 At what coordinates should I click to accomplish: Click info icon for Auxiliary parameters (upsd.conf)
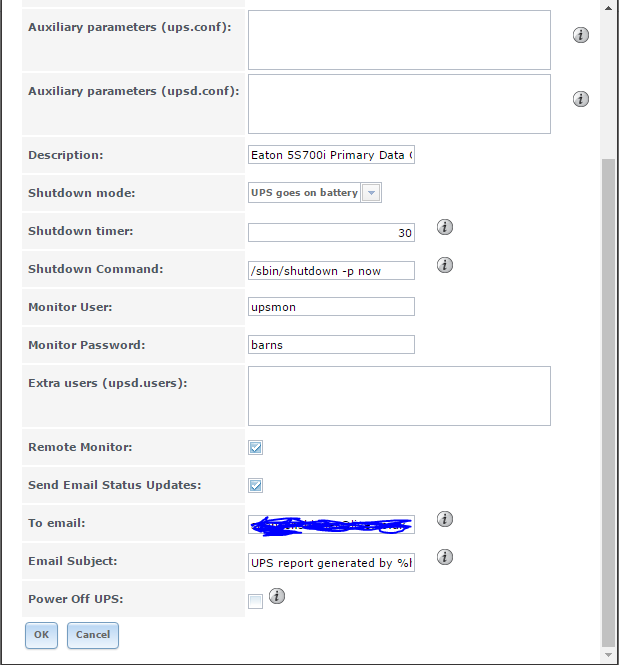580,99
